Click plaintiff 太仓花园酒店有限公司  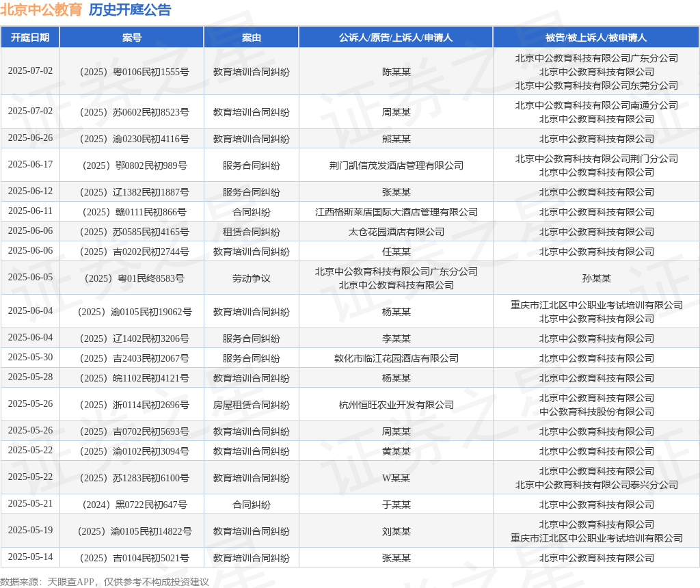coord(396,232)
